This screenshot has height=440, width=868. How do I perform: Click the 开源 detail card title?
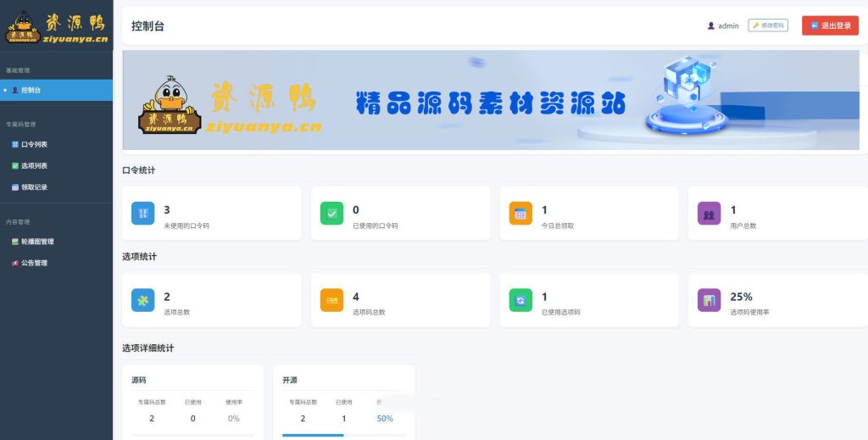click(290, 380)
